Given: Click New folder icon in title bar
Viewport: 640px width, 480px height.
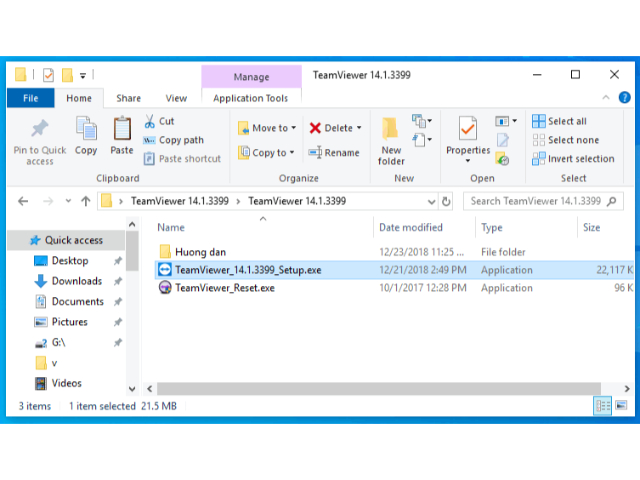Looking at the screenshot, I should point(67,75).
